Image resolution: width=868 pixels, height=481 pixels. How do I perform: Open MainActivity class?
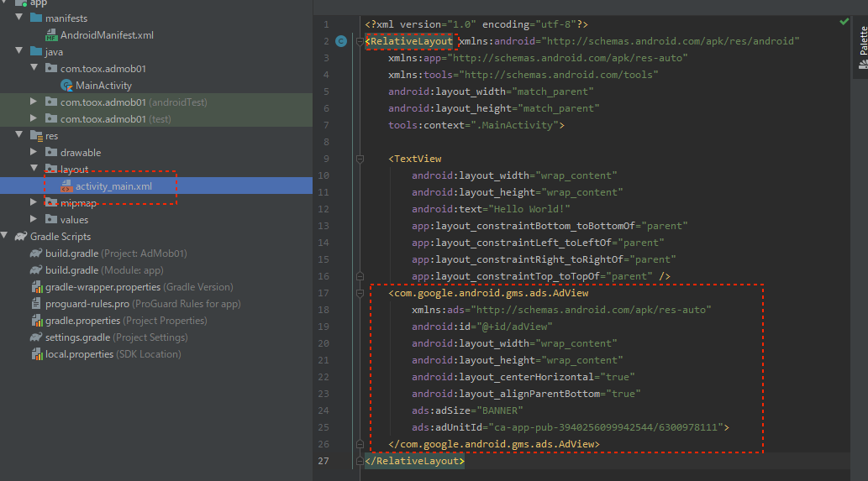pyautogui.click(x=103, y=85)
